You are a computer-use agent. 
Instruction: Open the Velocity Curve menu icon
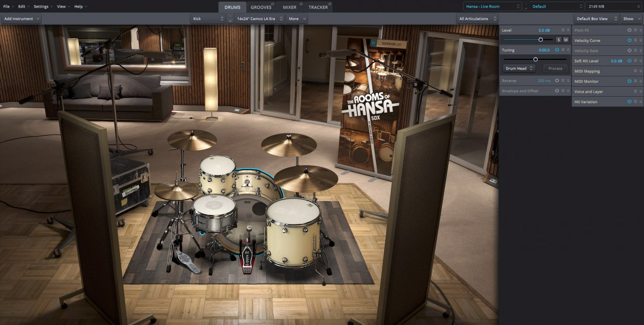click(635, 40)
